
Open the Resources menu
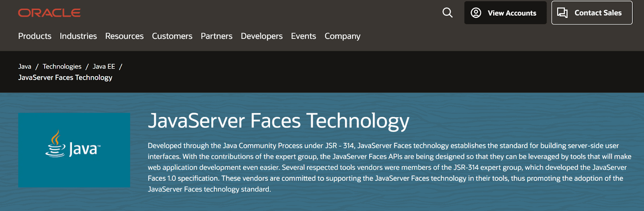pos(124,36)
